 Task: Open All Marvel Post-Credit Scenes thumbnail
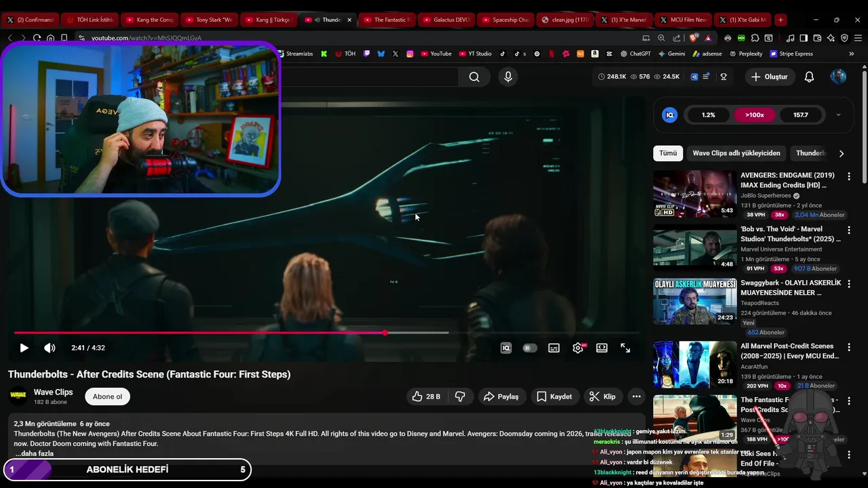(694, 365)
